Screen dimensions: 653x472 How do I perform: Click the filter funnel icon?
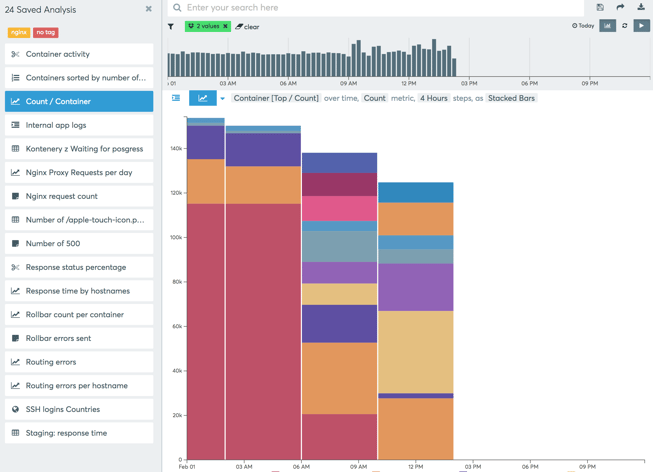171,26
